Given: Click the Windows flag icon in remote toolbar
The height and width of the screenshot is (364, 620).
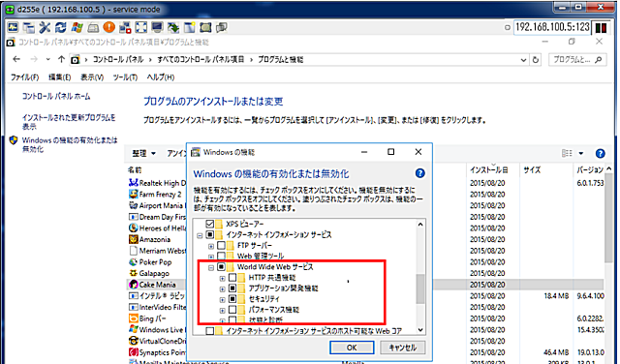Looking at the screenshot, I should 77,27.
